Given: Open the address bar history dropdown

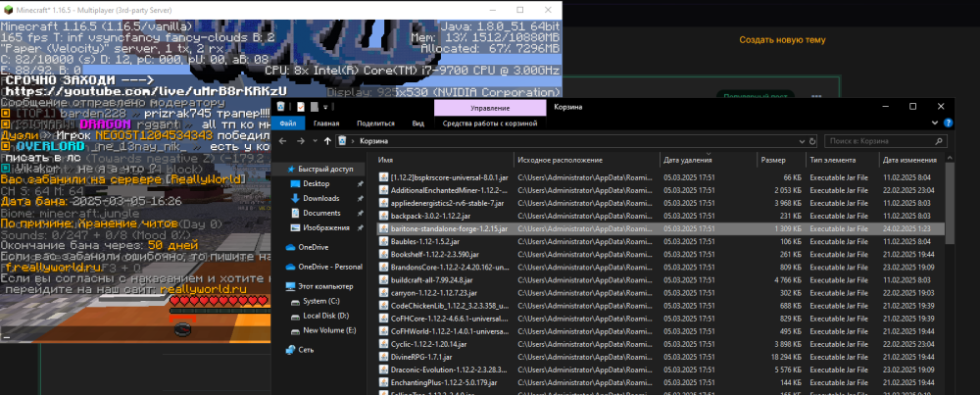Looking at the screenshot, I should click(x=802, y=141).
